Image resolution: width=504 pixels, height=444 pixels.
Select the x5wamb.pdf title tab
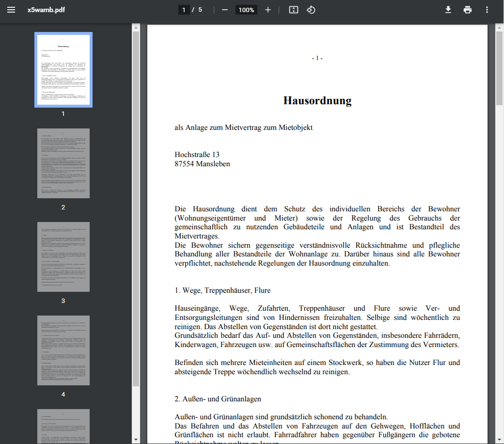(47, 9)
